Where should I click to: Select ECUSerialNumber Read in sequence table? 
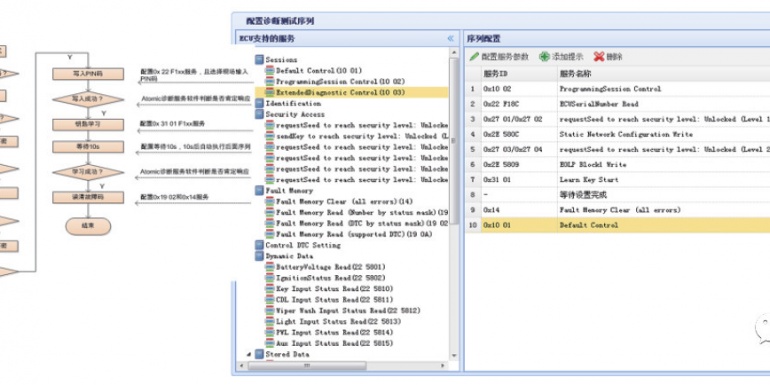(599, 104)
